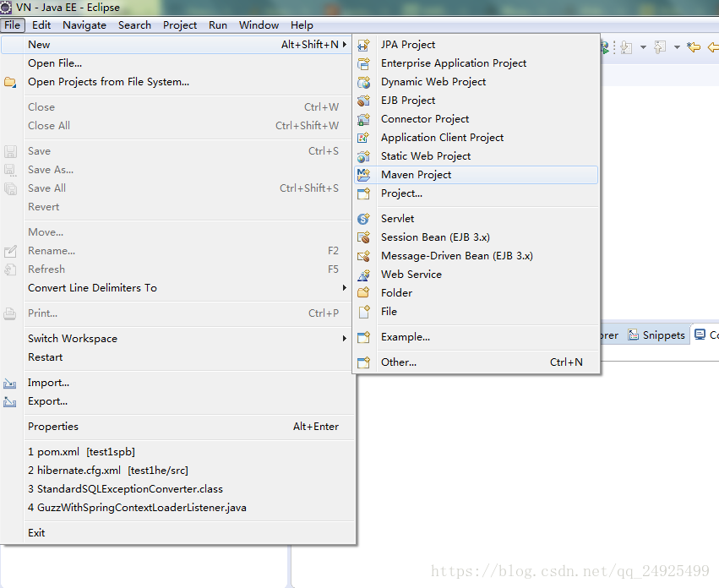Click the Save All icon in File menu
Image resolution: width=719 pixels, height=588 pixels.
10,188
